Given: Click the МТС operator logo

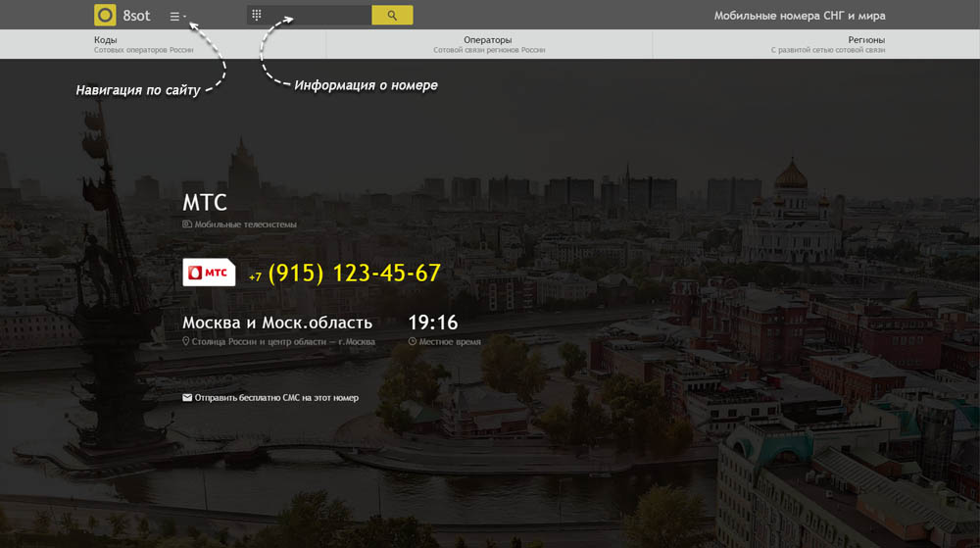Looking at the screenshot, I should click(209, 273).
